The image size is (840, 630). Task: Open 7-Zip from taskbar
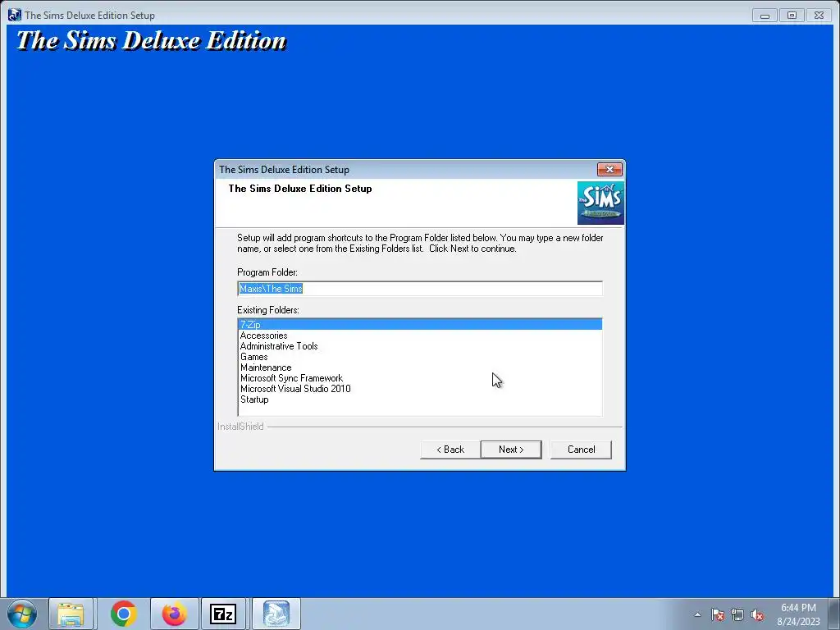pos(223,614)
